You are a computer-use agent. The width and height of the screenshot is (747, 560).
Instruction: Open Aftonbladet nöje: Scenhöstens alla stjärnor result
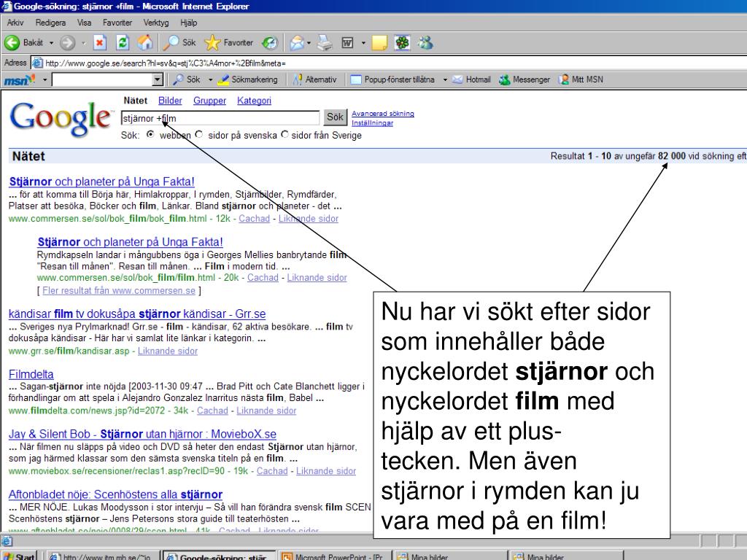115,494
